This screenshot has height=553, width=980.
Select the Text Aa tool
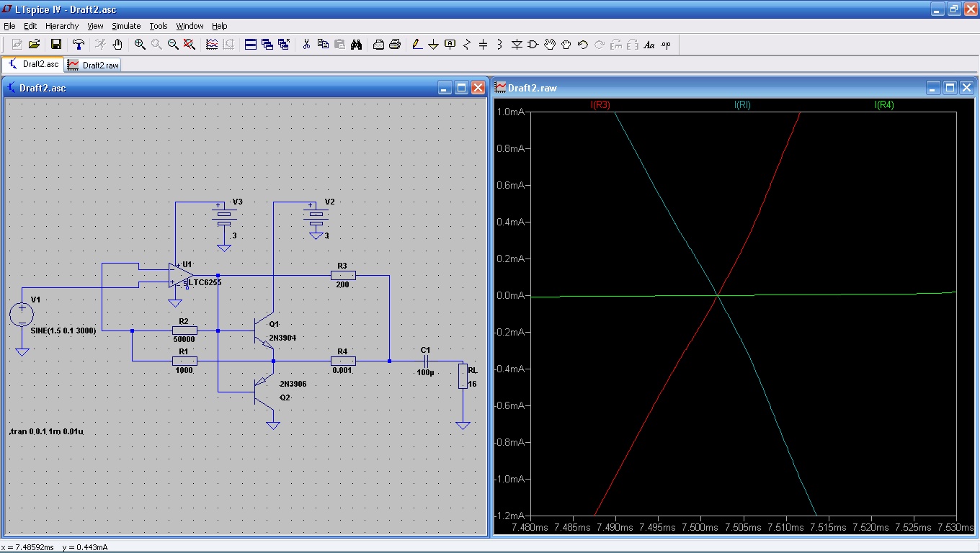tap(649, 45)
